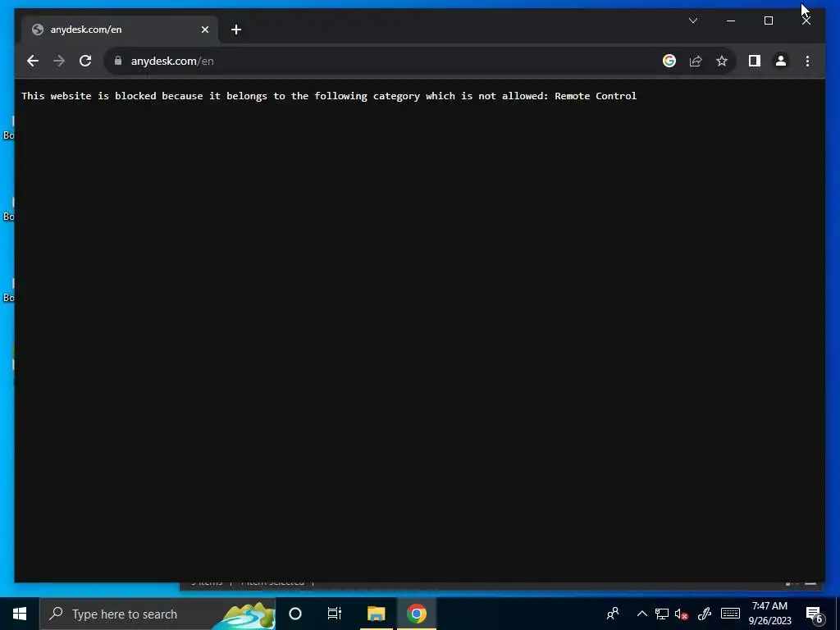Viewport: 840px width, 630px height.
Task: Open a new tab with the plus button
Action: pos(236,30)
